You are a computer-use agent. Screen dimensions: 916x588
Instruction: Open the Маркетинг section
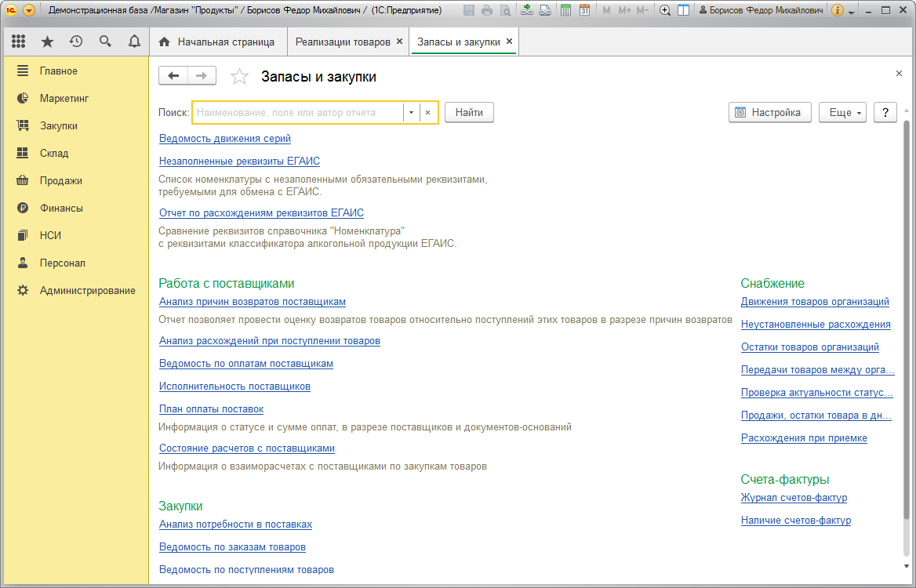(x=64, y=98)
